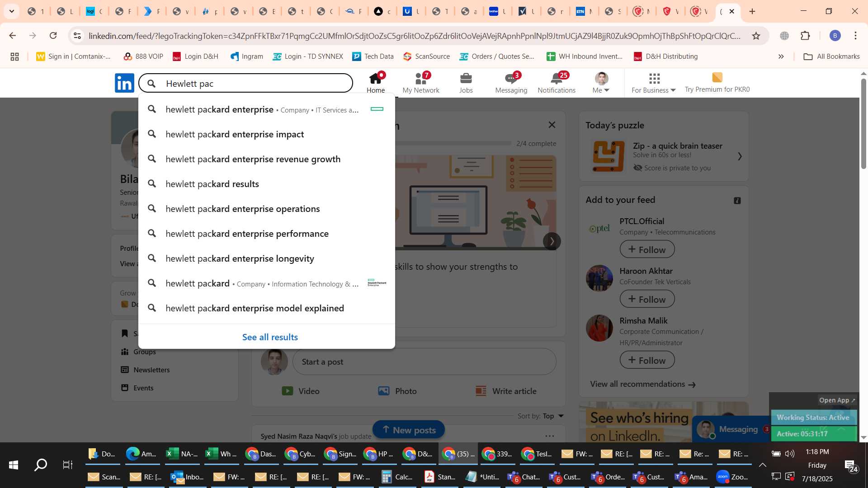Expand the Me profile menu
The image size is (868, 488).
coord(601,83)
